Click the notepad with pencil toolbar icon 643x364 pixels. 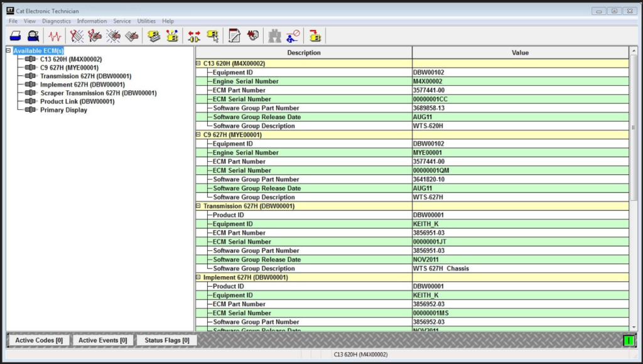pyautogui.click(x=234, y=36)
